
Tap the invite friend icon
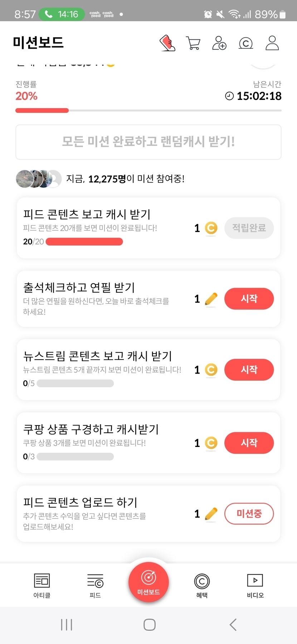point(219,43)
